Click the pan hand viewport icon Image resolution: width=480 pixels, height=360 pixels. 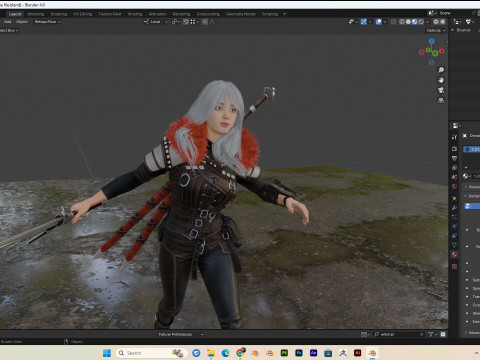click(x=441, y=80)
